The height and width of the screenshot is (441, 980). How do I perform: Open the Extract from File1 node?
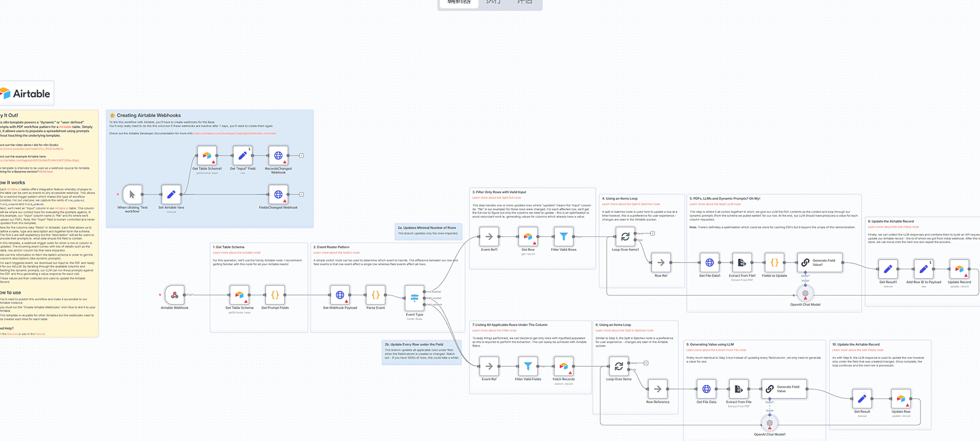tap(742, 262)
